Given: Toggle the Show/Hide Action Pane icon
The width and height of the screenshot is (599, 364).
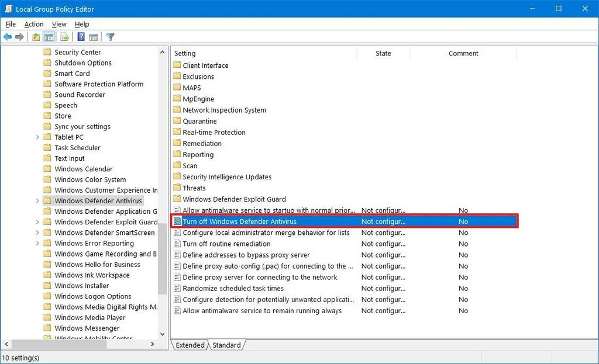Looking at the screenshot, I should pyautogui.click(x=94, y=37).
